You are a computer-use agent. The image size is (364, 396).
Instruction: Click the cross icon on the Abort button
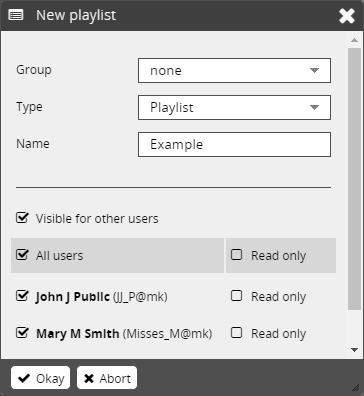(89, 378)
